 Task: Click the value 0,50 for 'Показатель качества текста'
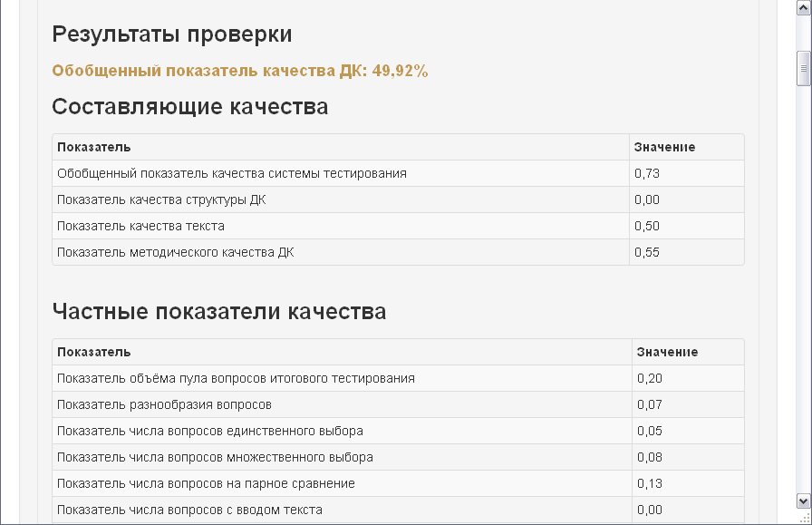(647, 226)
